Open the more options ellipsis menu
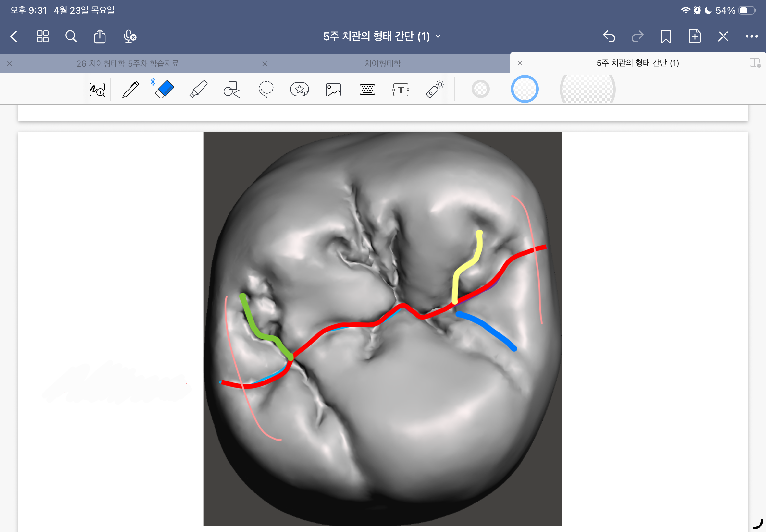This screenshot has height=532, width=766. tap(751, 36)
